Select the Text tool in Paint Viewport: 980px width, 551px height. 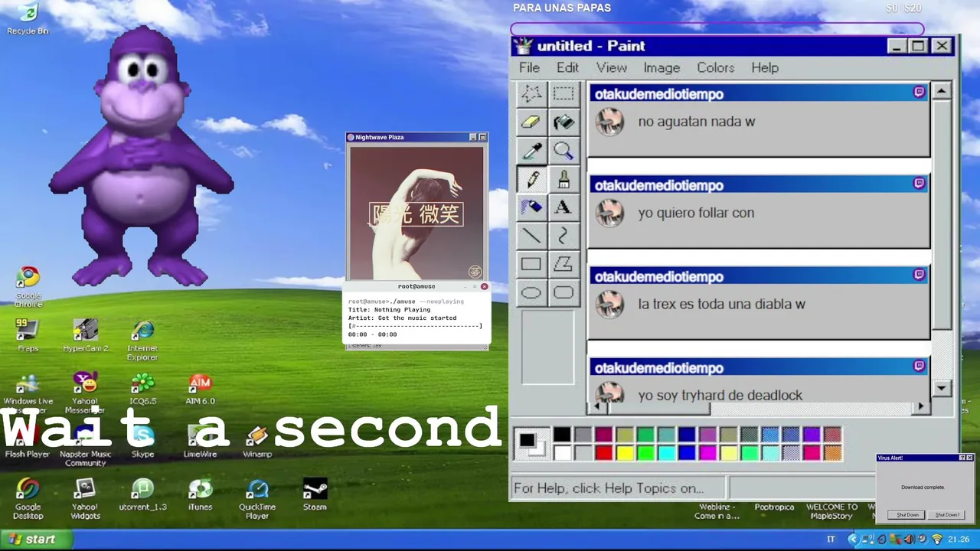[x=563, y=207]
